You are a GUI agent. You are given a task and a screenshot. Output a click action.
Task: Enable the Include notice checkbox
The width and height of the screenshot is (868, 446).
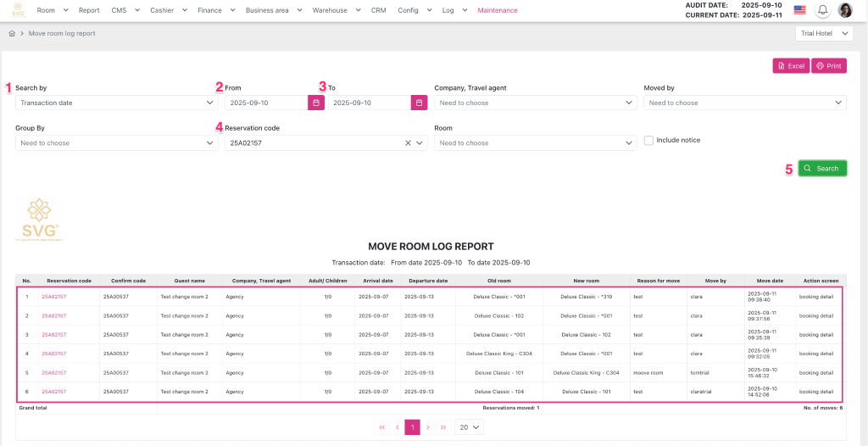(648, 141)
